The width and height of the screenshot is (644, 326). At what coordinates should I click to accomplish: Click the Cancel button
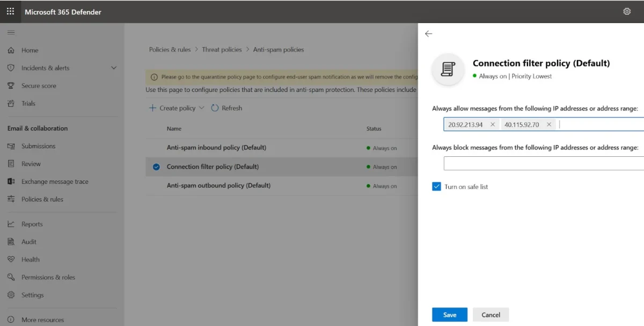(x=491, y=315)
